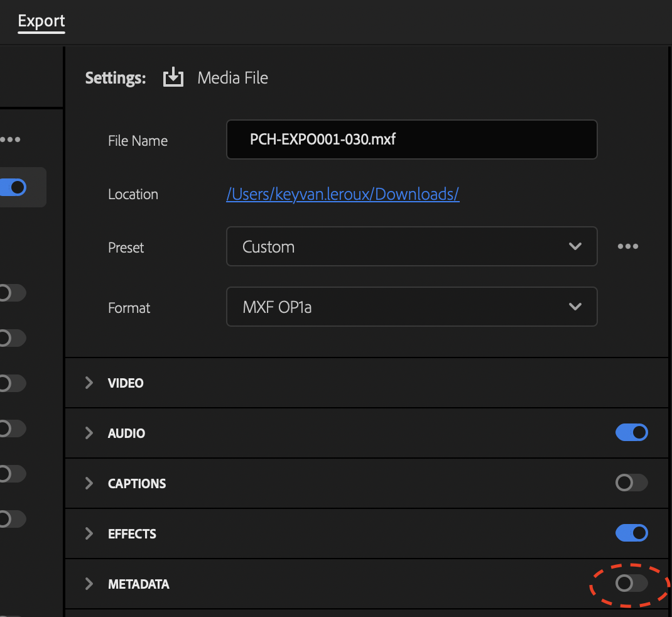
Task: Click the Media File export icon
Action: pyautogui.click(x=173, y=77)
